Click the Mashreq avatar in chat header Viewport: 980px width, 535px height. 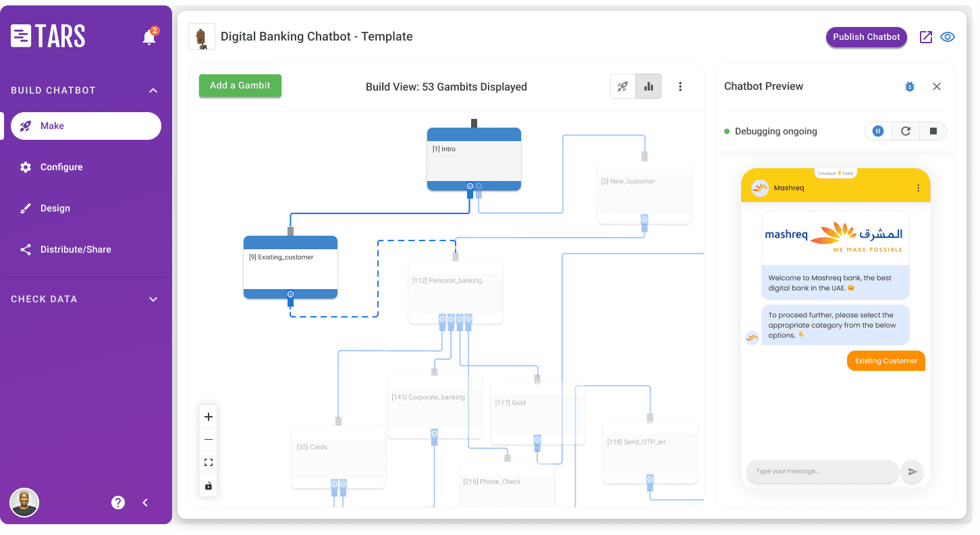click(760, 188)
